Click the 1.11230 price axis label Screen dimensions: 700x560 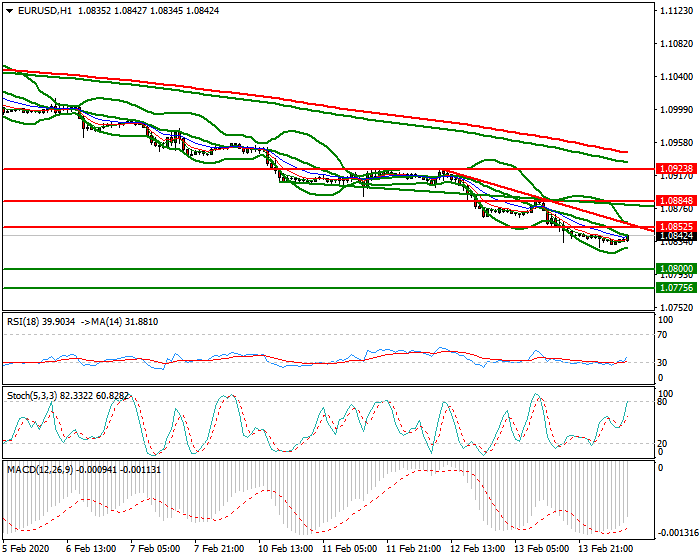click(x=677, y=11)
